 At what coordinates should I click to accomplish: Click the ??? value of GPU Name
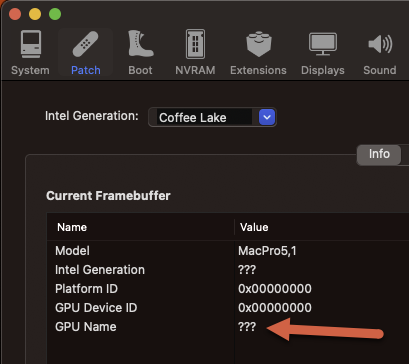click(x=247, y=327)
